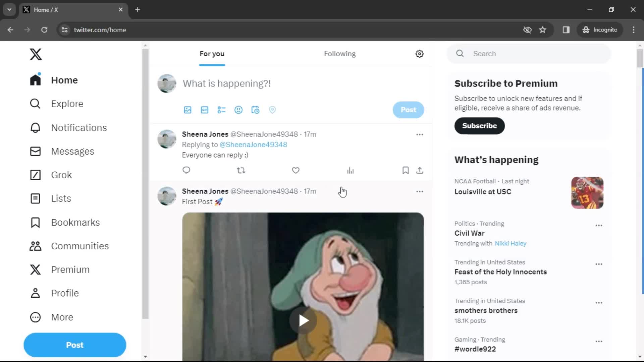Click the emoji picker icon
The image size is (644, 362).
tap(238, 110)
